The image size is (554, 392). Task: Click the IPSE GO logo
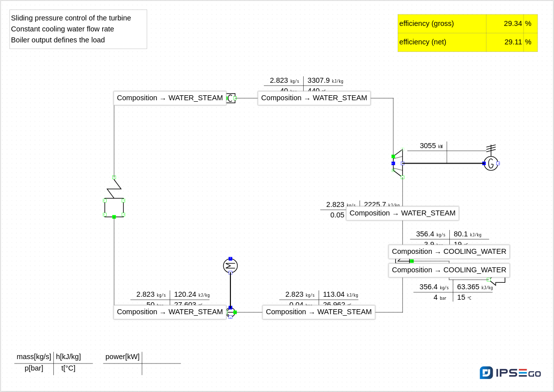[510, 373]
